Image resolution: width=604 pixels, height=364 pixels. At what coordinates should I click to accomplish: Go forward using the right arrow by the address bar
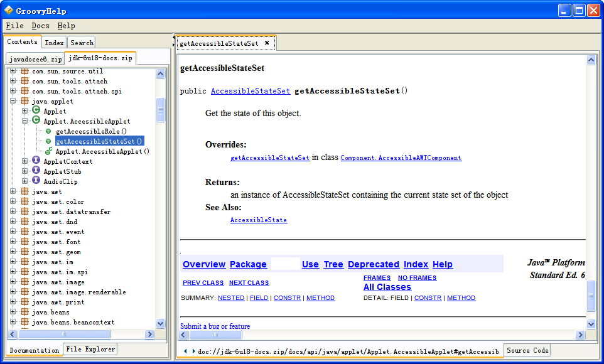(x=193, y=351)
